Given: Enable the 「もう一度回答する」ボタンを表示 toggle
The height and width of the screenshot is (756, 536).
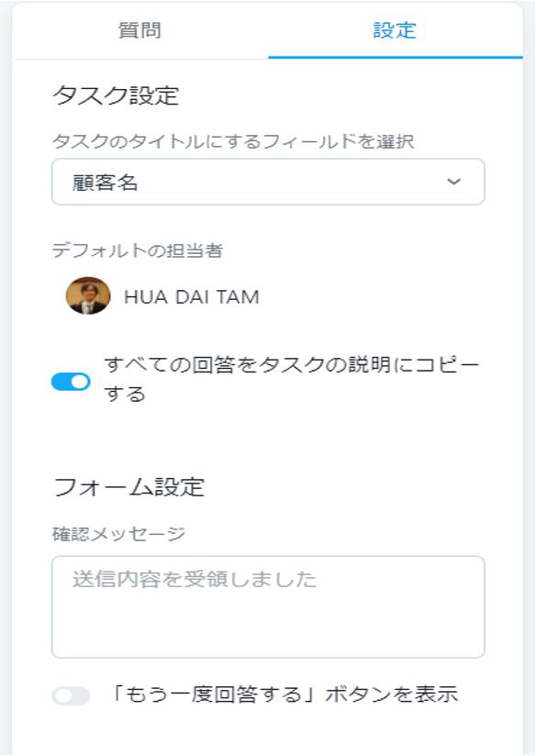Looking at the screenshot, I should click(x=71, y=695).
